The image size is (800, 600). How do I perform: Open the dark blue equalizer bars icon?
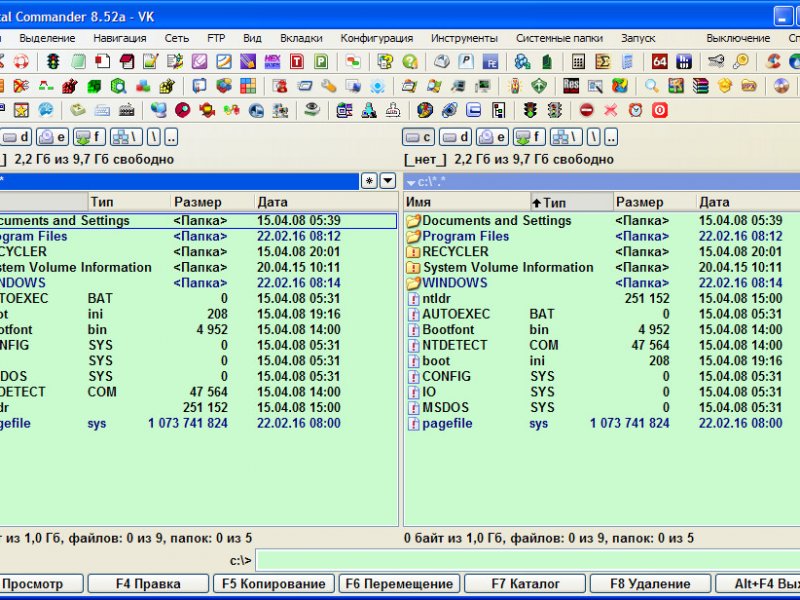point(684,62)
